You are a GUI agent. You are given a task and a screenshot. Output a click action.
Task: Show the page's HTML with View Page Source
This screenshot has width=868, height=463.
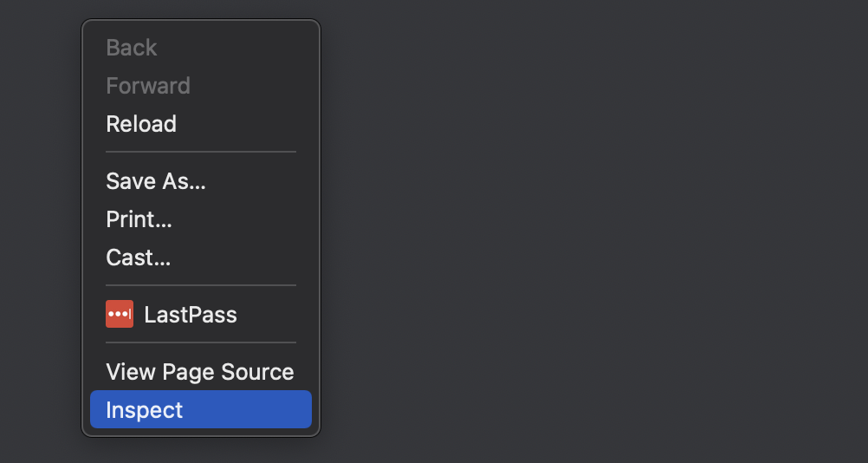point(200,372)
